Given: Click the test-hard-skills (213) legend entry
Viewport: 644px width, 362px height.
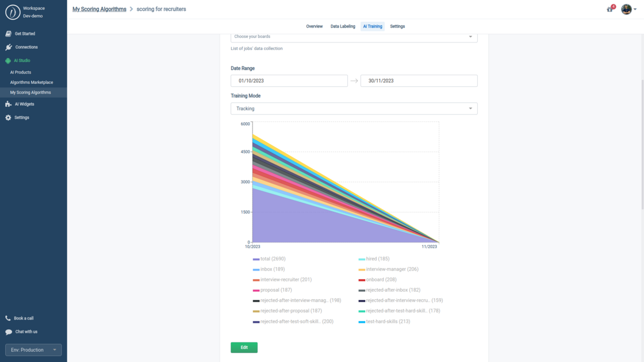Looking at the screenshot, I should 385,322.
